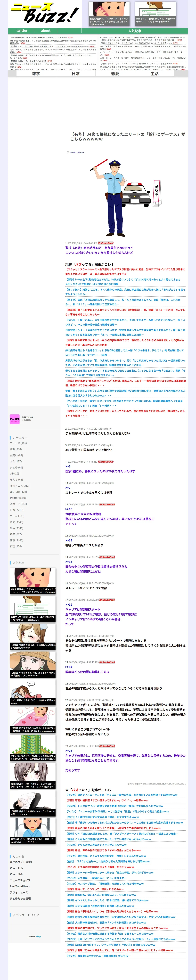The height and width of the screenshot is (980, 196).
Task: Open category ニュース (105)
Action: 18,443
